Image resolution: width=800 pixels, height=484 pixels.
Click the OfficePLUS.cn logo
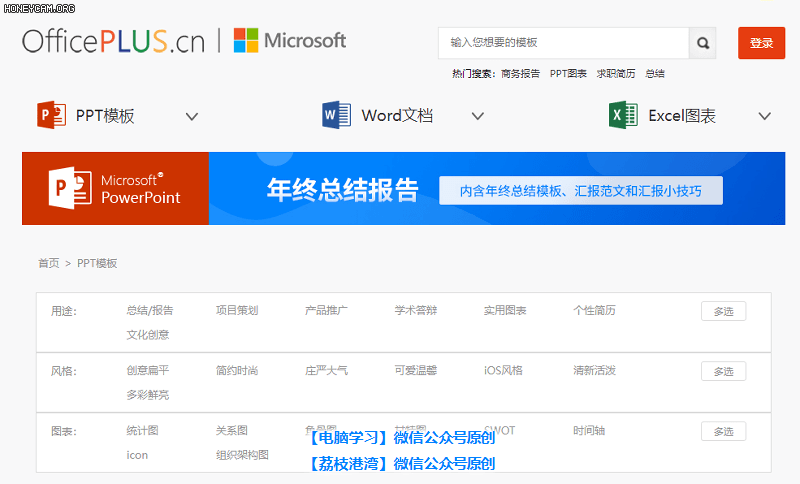[x=113, y=41]
